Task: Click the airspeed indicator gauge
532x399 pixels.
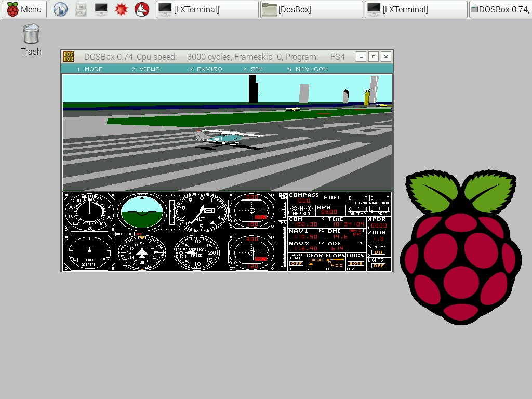Action: coord(89,212)
